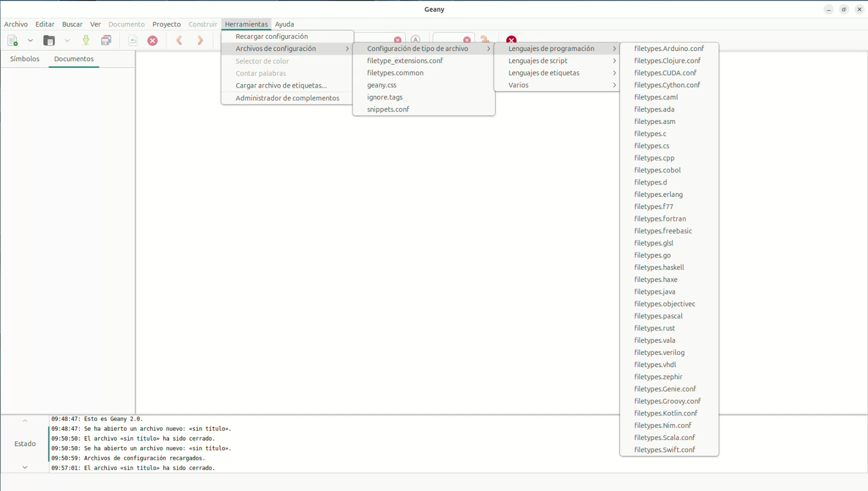Open the Ver menu
Screen dimensions: 868x491
click(95, 24)
